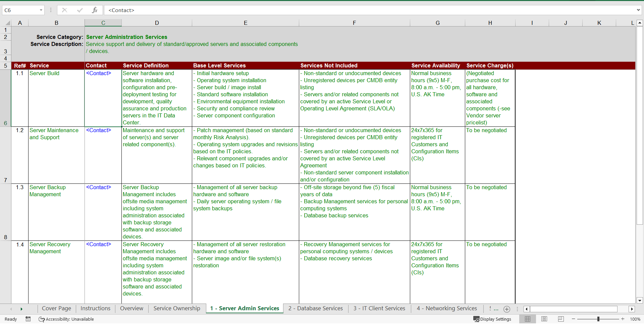Select the 'Service Availability' heading cell
The image size is (644, 324).
(x=437, y=66)
